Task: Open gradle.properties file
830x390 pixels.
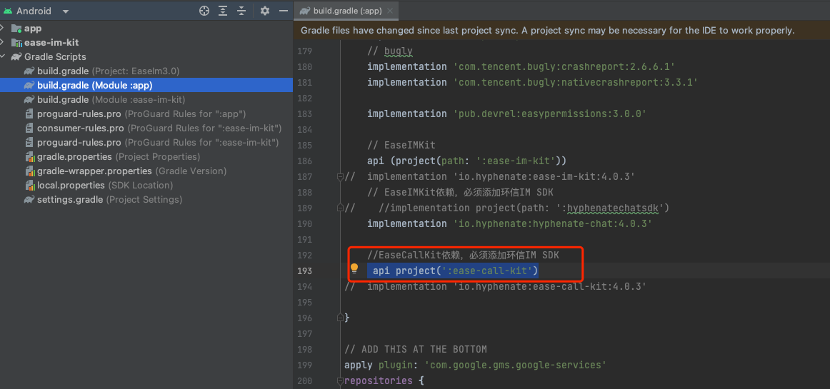Action: click(112, 157)
